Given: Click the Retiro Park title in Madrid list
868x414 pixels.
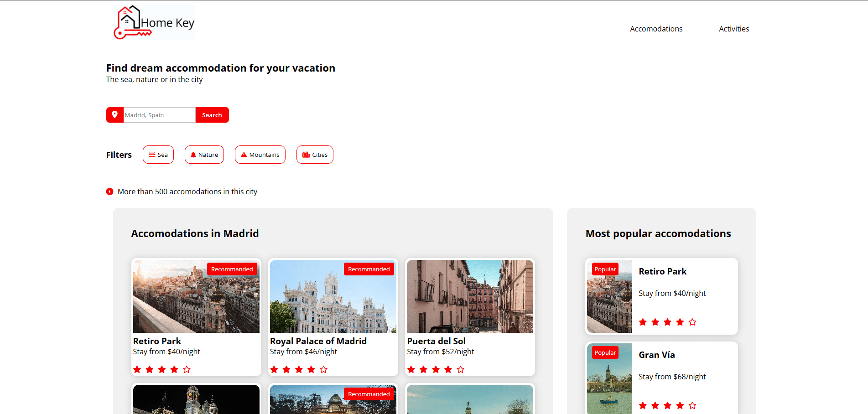Looking at the screenshot, I should click(x=157, y=341).
